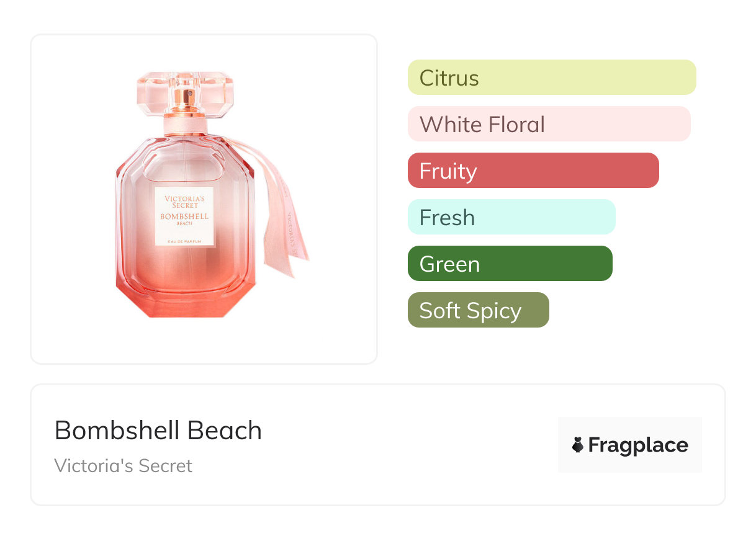Click the Fragplace perfume bottle logo icon
756x536 pixels.
click(x=578, y=445)
